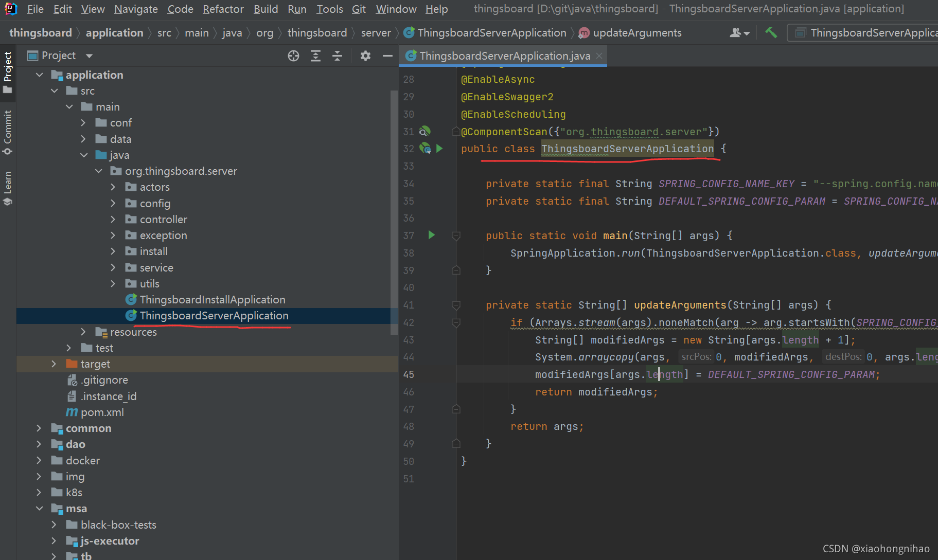
Task: Toggle fold marker at line 31
Action: tap(456, 132)
